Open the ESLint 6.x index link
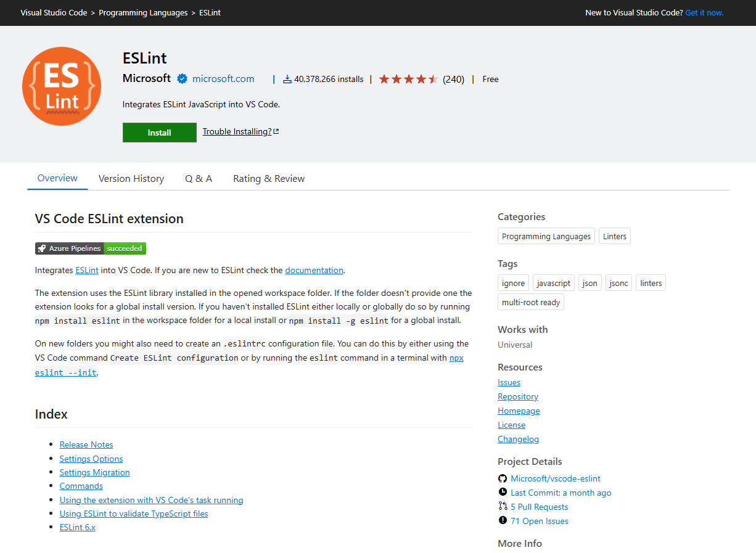The width and height of the screenshot is (756, 553). click(78, 527)
